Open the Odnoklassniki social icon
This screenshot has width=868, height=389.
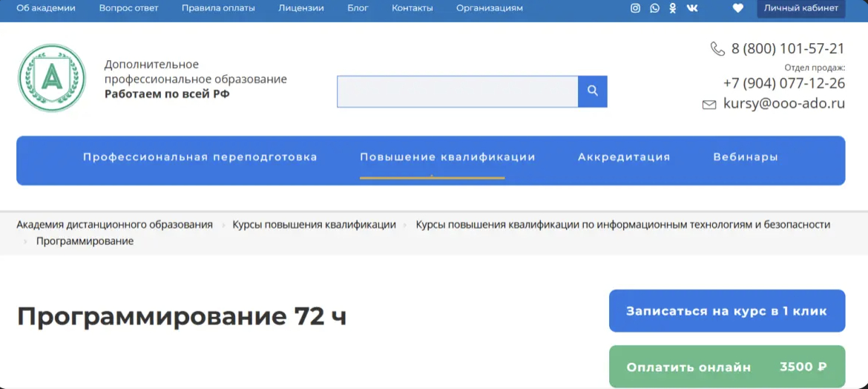pyautogui.click(x=673, y=8)
